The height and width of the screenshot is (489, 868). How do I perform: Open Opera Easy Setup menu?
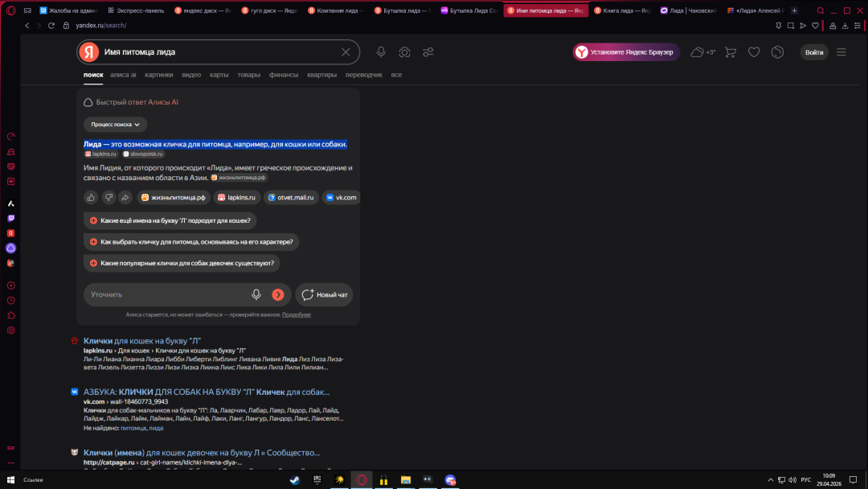tap(858, 26)
